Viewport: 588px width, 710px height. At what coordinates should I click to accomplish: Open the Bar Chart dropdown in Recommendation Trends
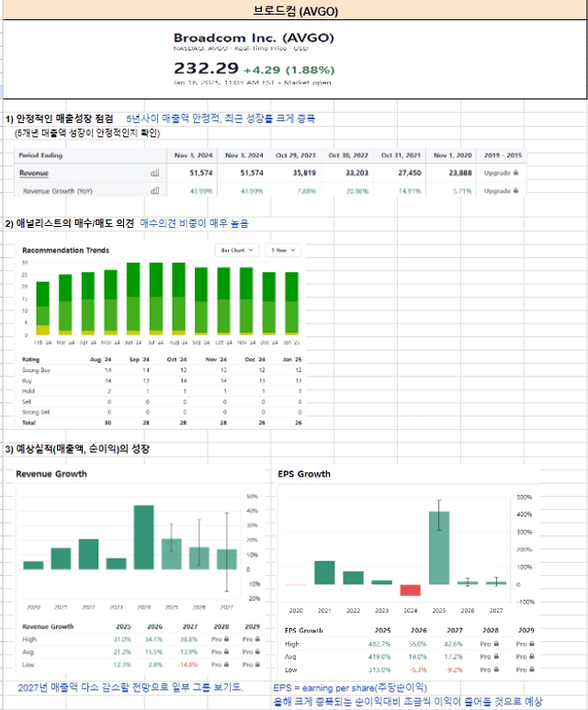pyautogui.click(x=237, y=250)
